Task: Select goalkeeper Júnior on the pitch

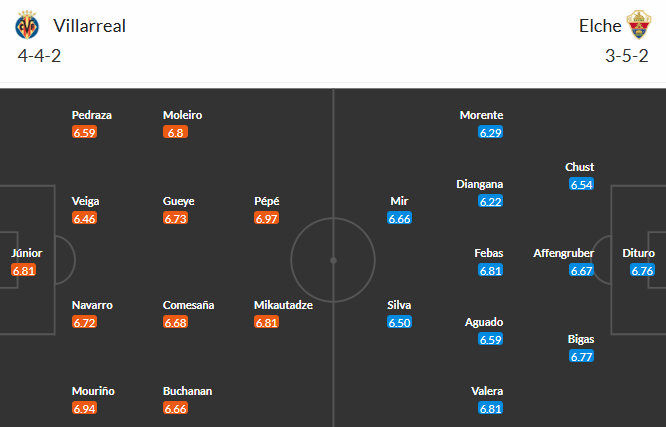Action: [27, 253]
